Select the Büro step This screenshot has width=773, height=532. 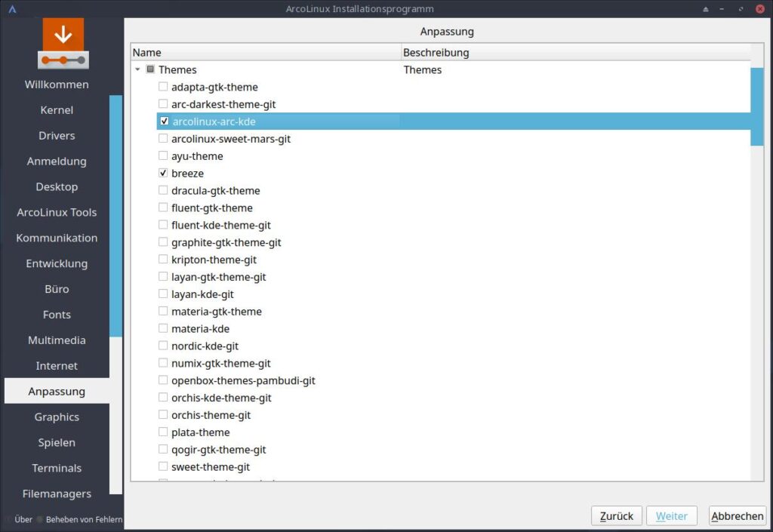tap(57, 289)
